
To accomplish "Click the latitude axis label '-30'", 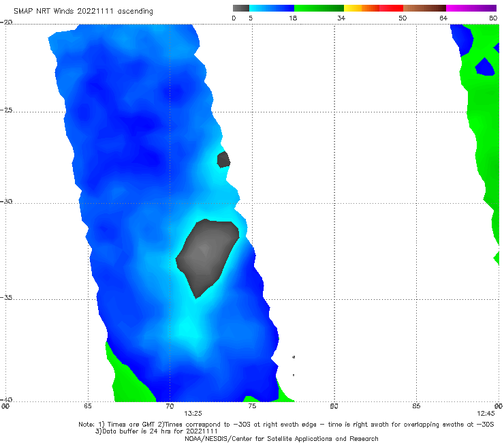I will [6, 201].
